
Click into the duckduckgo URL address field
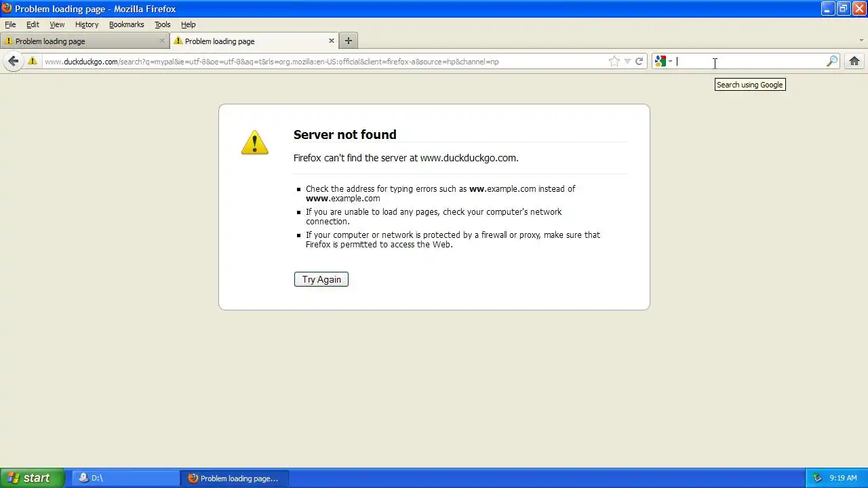point(324,61)
